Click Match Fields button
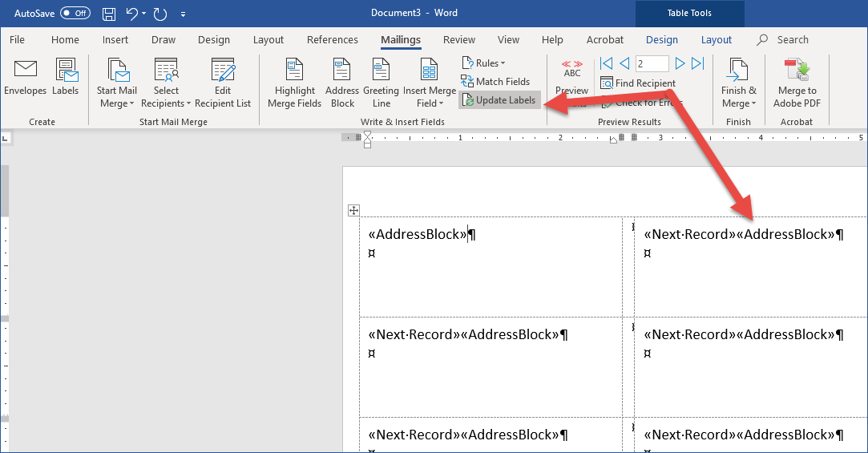 pyautogui.click(x=495, y=82)
